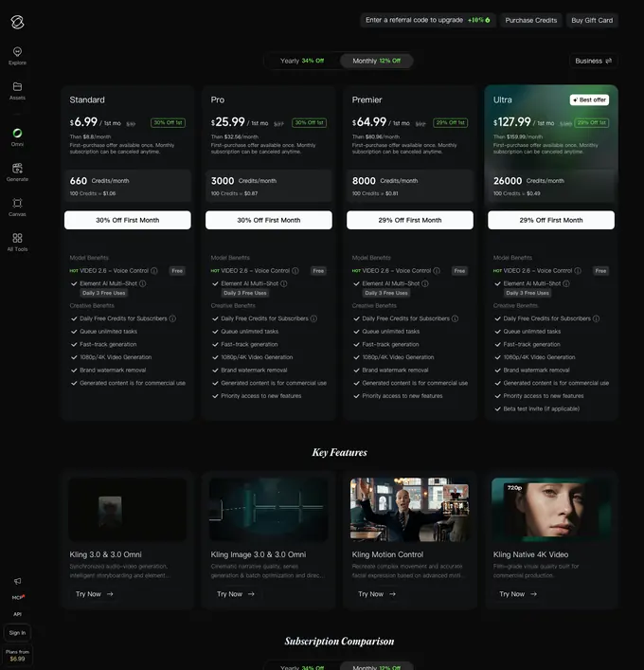Screen dimensions: 644x670
Task: Click Pro plan title
Action: tap(218, 100)
